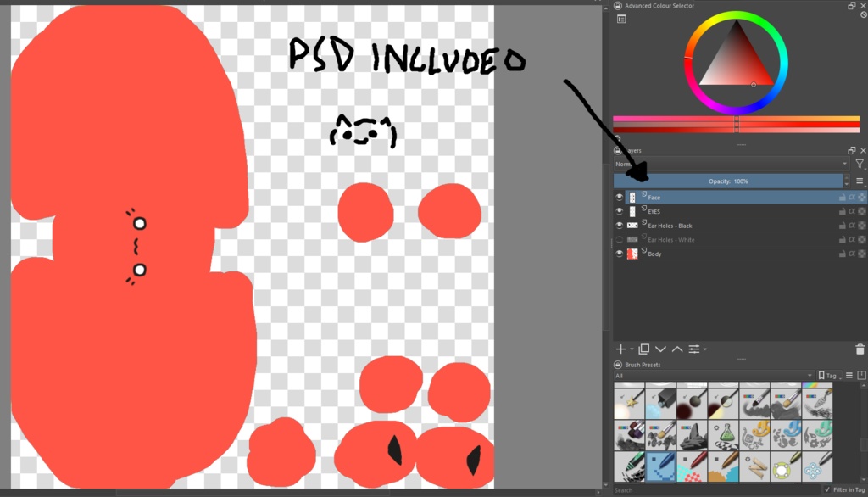
Task: Open the Layers panel hamburger options menu
Action: (x=860, y=181)
